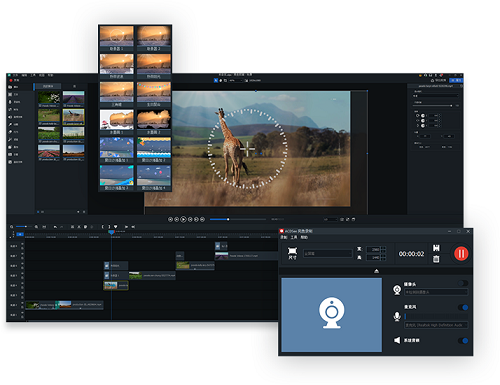Click the timeline zoom-in magnifier icon
The image size is (500, 385).
36,227
